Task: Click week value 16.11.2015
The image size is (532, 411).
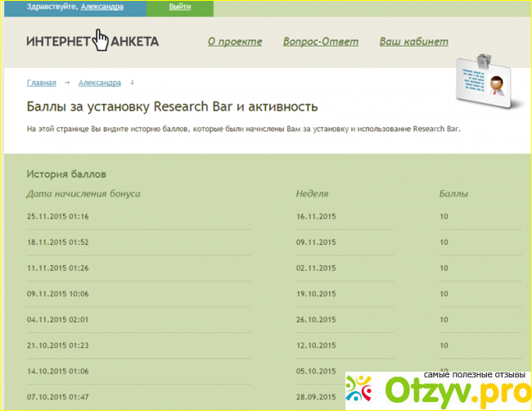Action: (316, 216)
